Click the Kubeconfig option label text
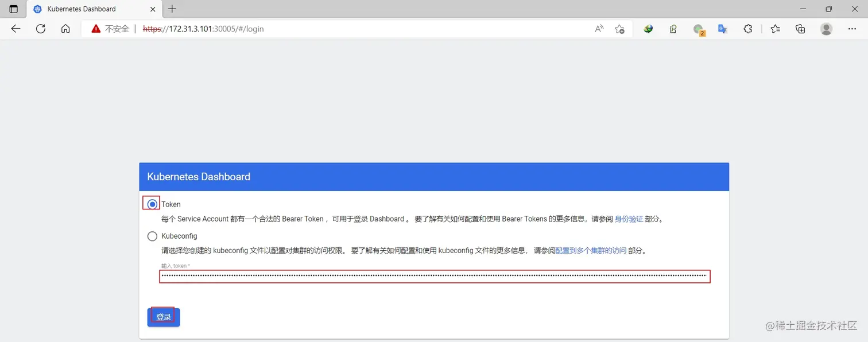 coord(179,236)
